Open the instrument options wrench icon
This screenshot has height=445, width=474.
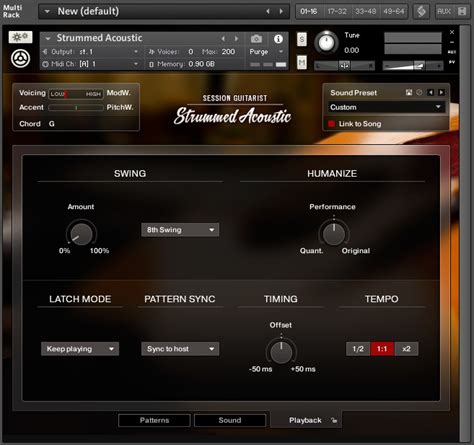(20, 37)
